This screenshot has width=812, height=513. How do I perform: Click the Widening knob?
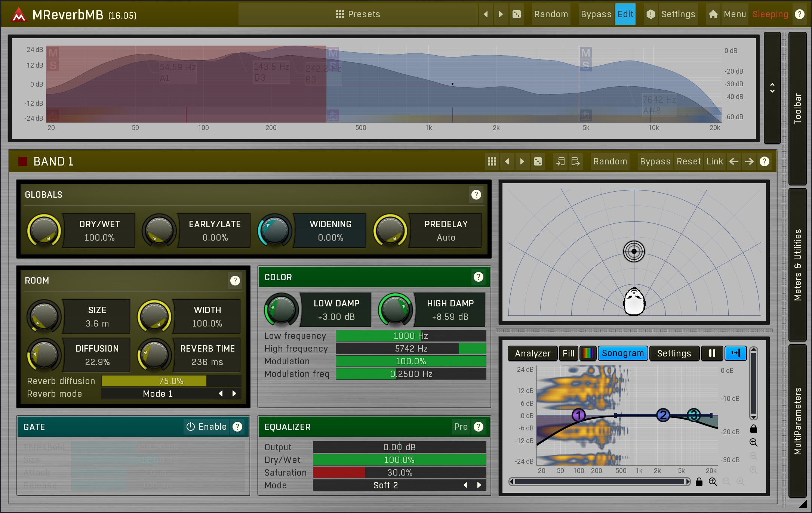[x=275, y=231]
